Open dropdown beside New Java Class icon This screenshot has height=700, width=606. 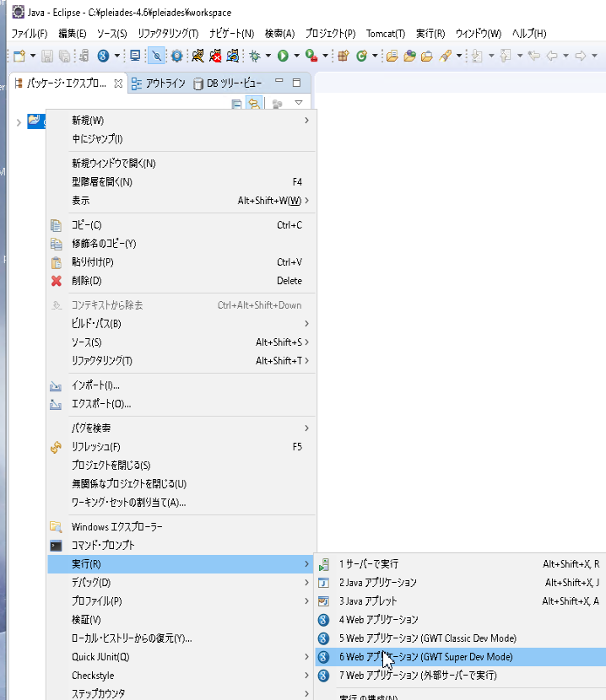375,56
